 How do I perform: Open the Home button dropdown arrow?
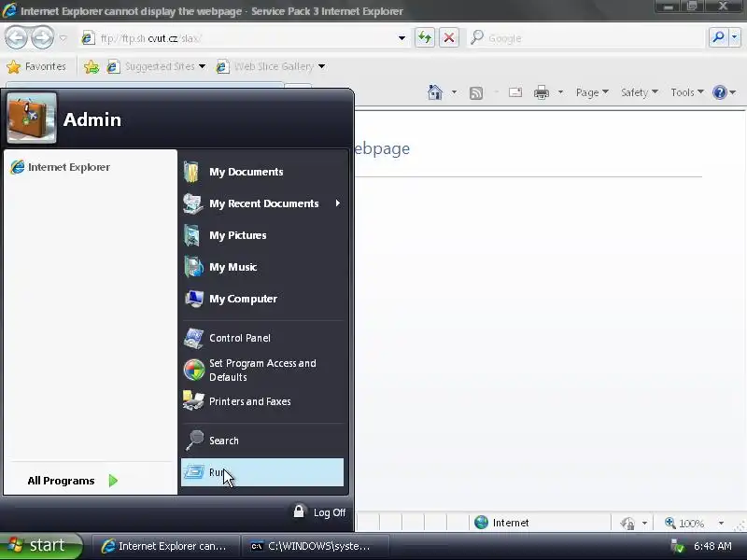click(x=454, y=91)
